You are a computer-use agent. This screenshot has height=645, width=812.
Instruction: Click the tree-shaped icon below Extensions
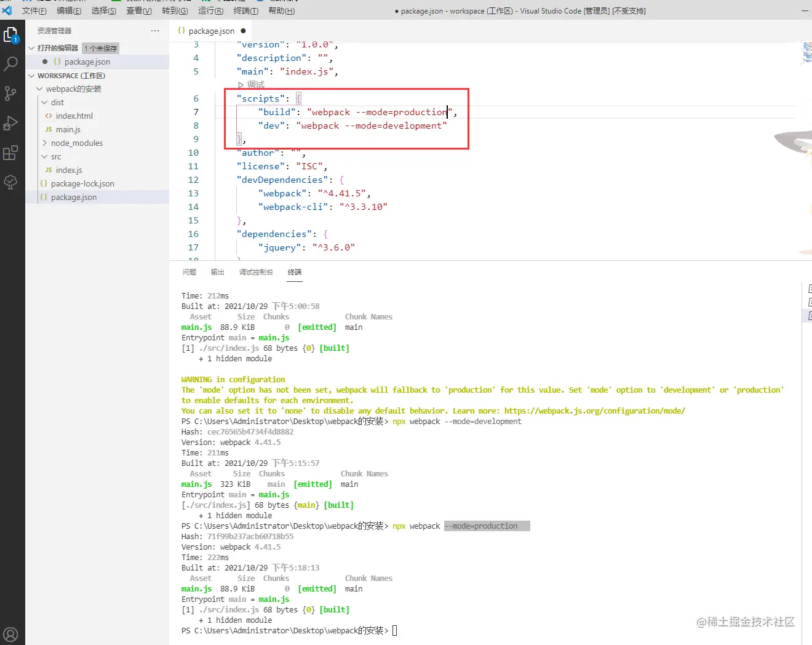pyautogui.click(x=10, y=182)
